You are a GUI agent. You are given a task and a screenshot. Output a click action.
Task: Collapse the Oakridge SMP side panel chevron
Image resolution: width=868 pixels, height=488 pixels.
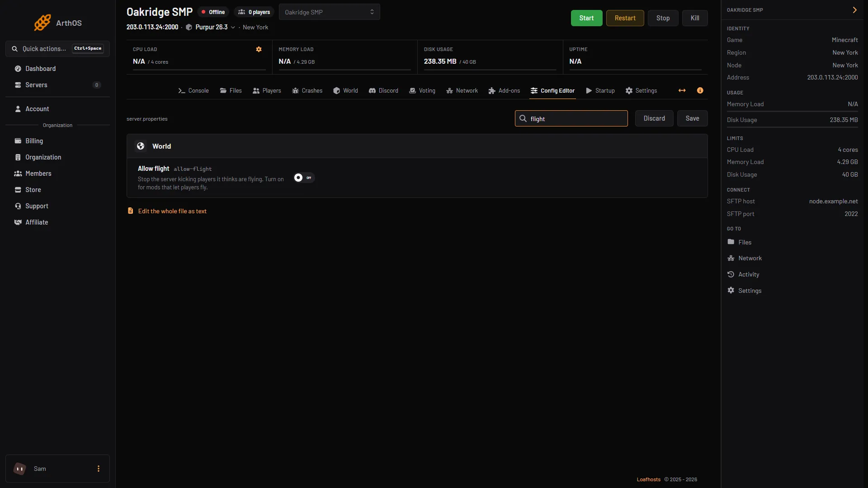tap(854, 10)
